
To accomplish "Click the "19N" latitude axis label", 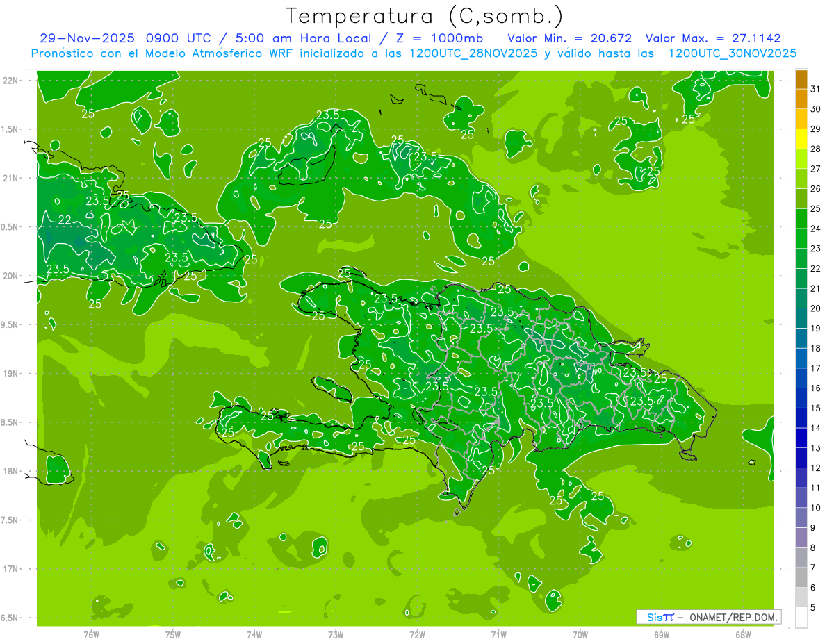I will click(x=10, y=374).
